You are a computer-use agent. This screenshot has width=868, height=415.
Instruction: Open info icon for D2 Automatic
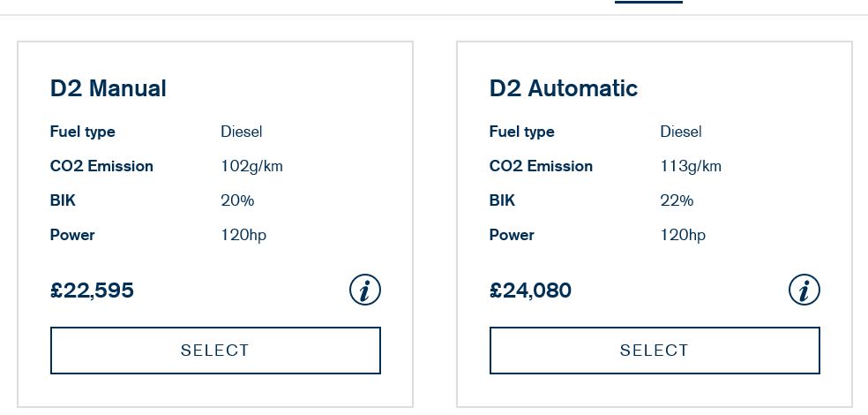[x=804, y=290]
